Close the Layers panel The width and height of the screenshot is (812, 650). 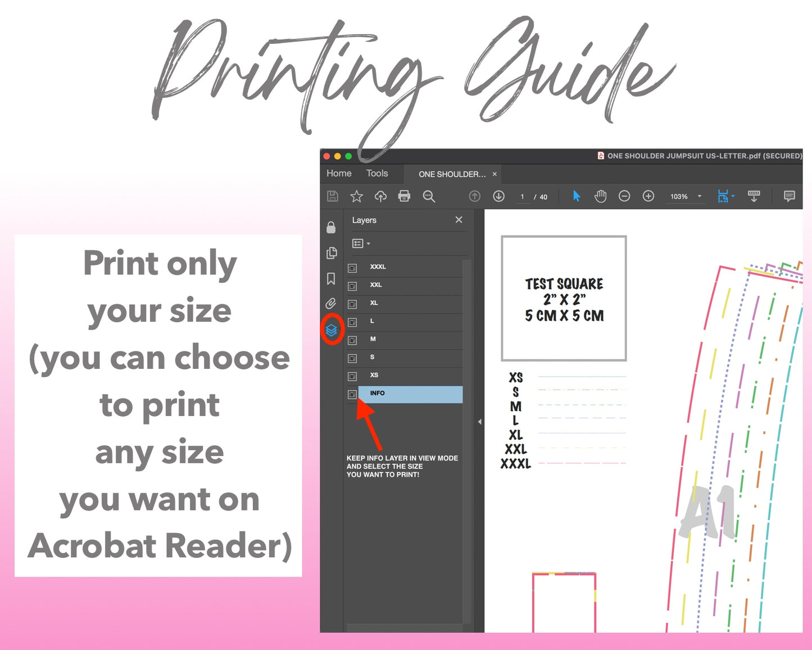459,220
